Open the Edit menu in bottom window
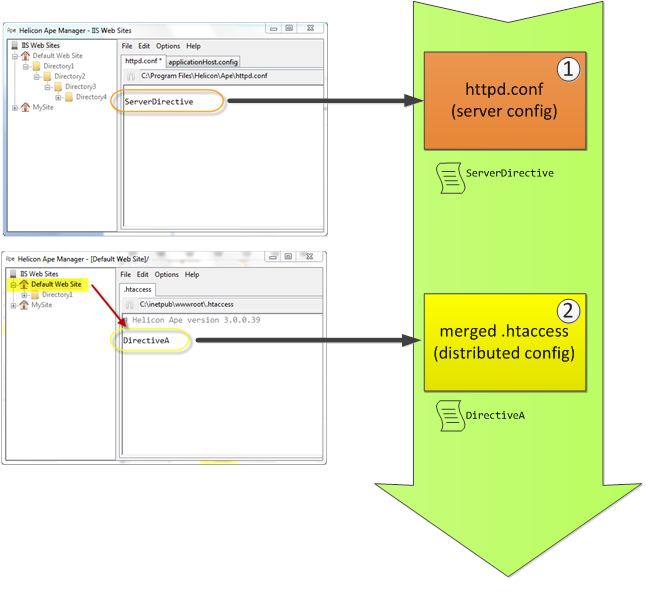 [144, 274]
